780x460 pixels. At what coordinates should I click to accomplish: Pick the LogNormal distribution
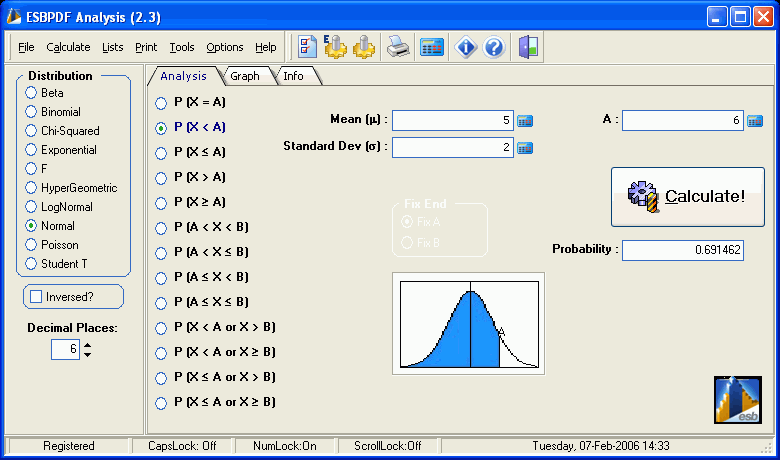click(x=59, y=207)
